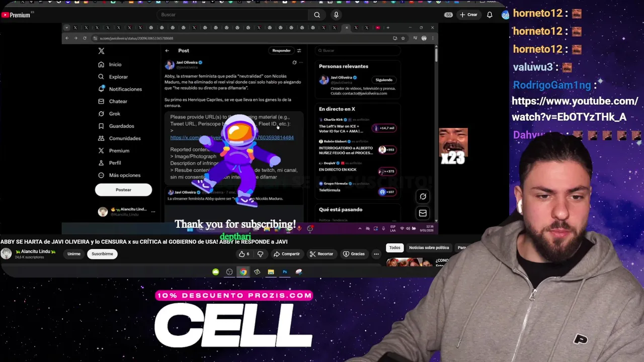Select the Noticias sobre política chip
644x362 pixels.
click(429, 248)
